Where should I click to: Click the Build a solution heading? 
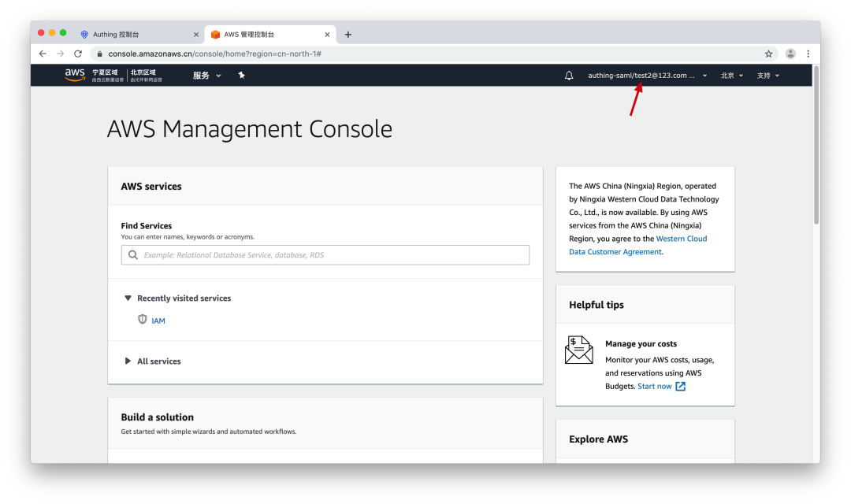pos(158,417)
